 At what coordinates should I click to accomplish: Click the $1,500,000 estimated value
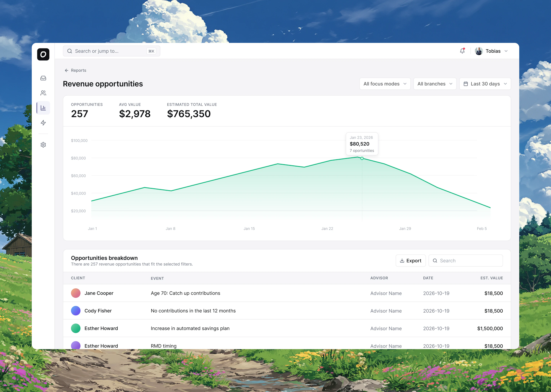[490, 328]
